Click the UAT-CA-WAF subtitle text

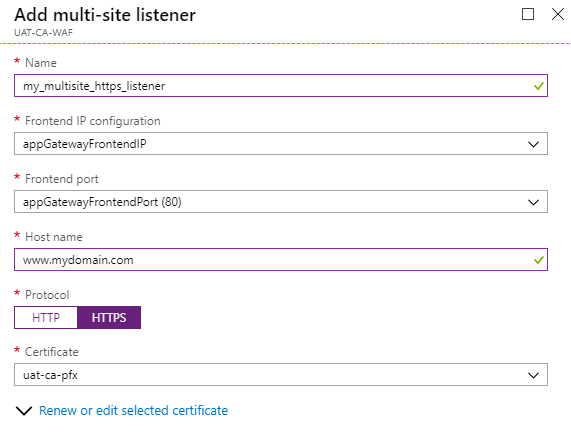pos(43,33)
